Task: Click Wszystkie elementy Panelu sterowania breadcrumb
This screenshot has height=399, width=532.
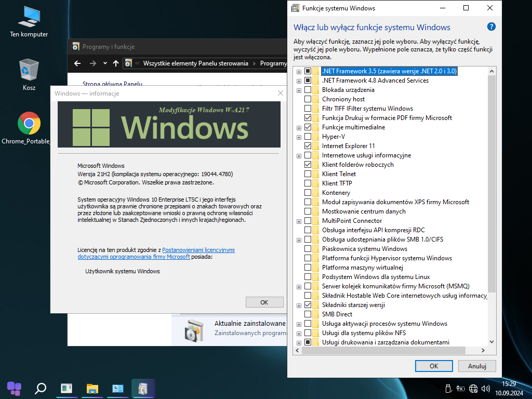Action: 195,63
